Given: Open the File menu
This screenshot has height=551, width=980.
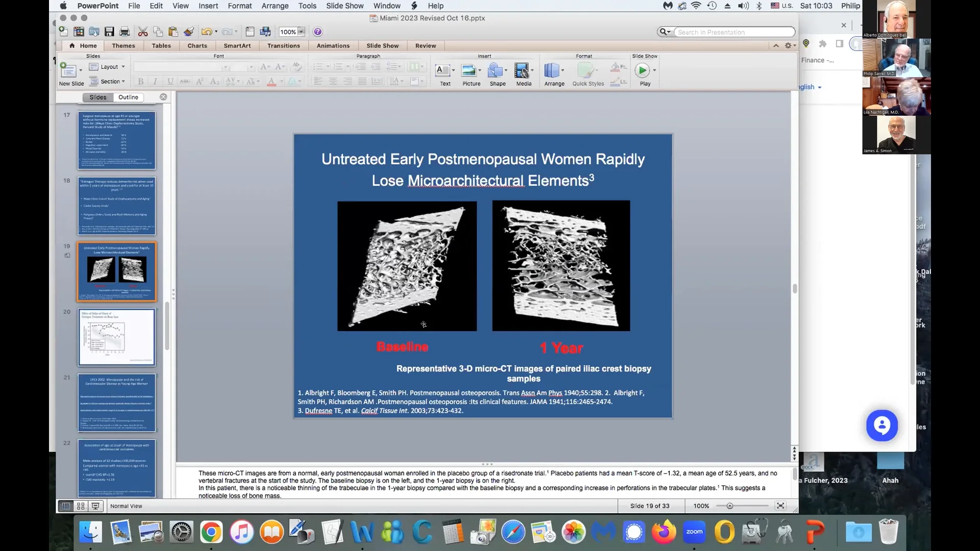Looking at the screenshot, I should (134, 6).
